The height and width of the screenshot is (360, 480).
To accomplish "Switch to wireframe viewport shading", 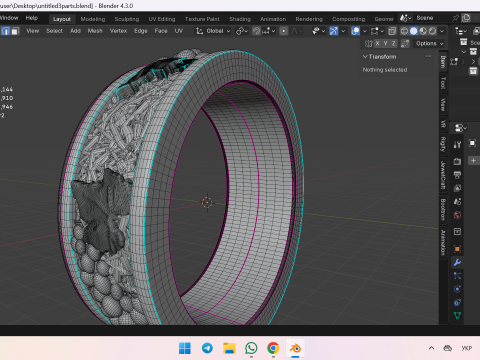I will [x=404, y=31].
